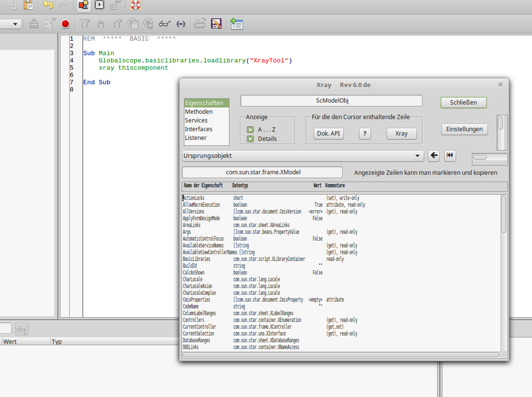Click the Typ column header
The height and width of the screenshot is (397, 532).
(115, 342)
